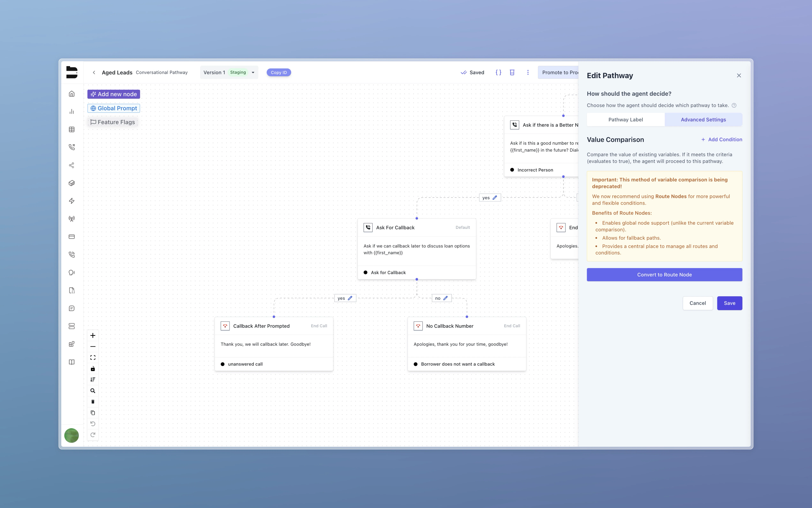Go back using the chevron beside Aged Leads
Screen dimensions: 812x508
pos(94,73)
